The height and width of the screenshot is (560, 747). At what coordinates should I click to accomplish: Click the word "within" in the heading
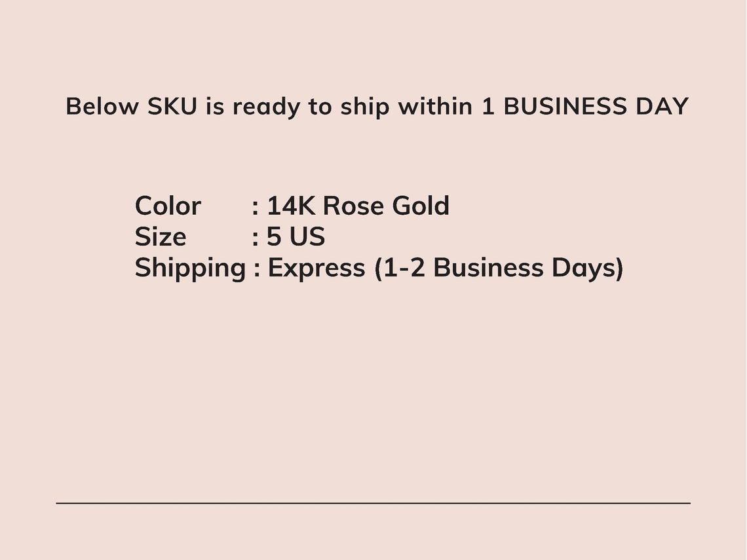[435, 105]
